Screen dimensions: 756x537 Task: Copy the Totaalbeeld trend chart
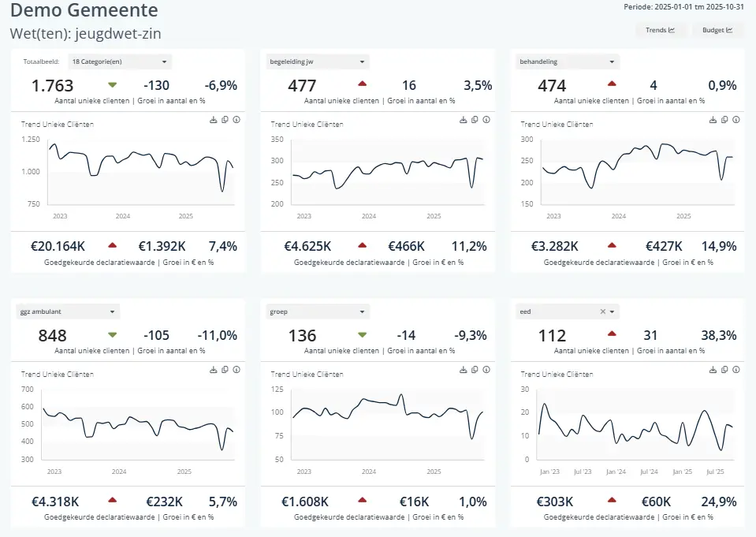click(225, 120)
